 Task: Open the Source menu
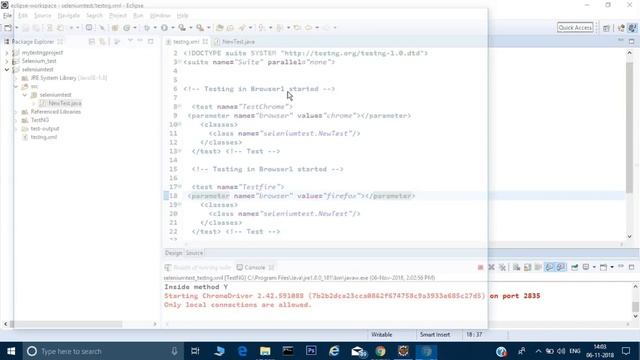(x=42, y=16)
